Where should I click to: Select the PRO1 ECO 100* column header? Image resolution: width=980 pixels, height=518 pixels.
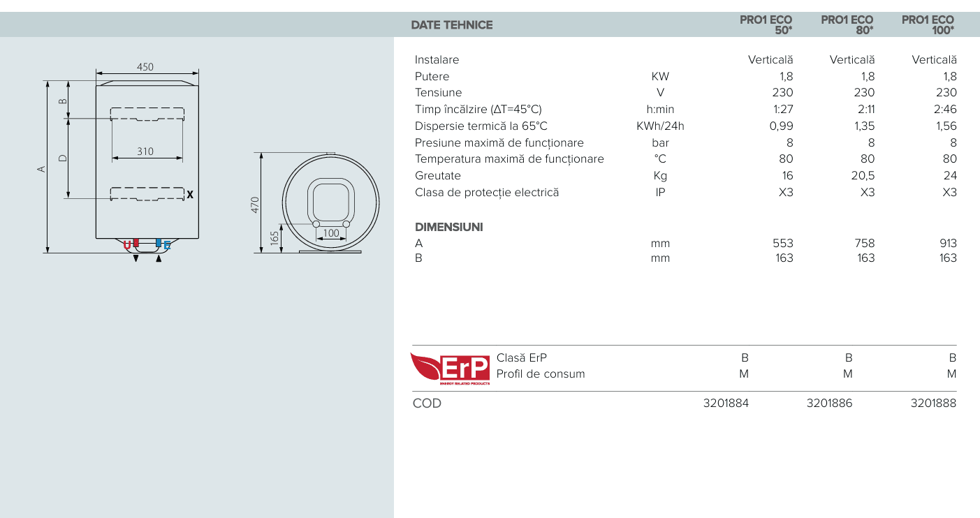coord(928,24)
